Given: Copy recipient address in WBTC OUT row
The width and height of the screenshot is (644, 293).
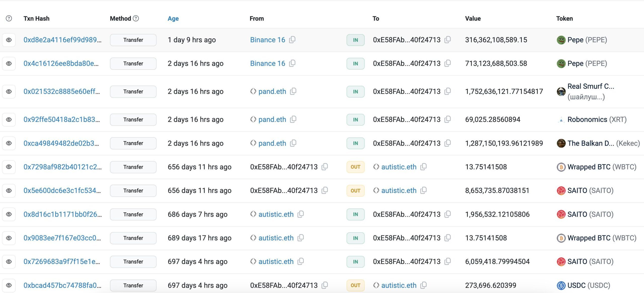Looking at the screenshot, I should pyautogui.click(x=424, y=167).
